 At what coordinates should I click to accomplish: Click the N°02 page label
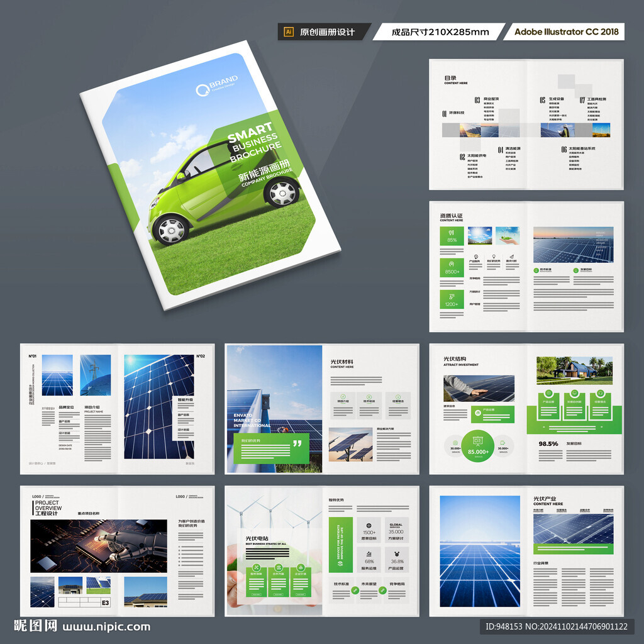coord(201,356)
